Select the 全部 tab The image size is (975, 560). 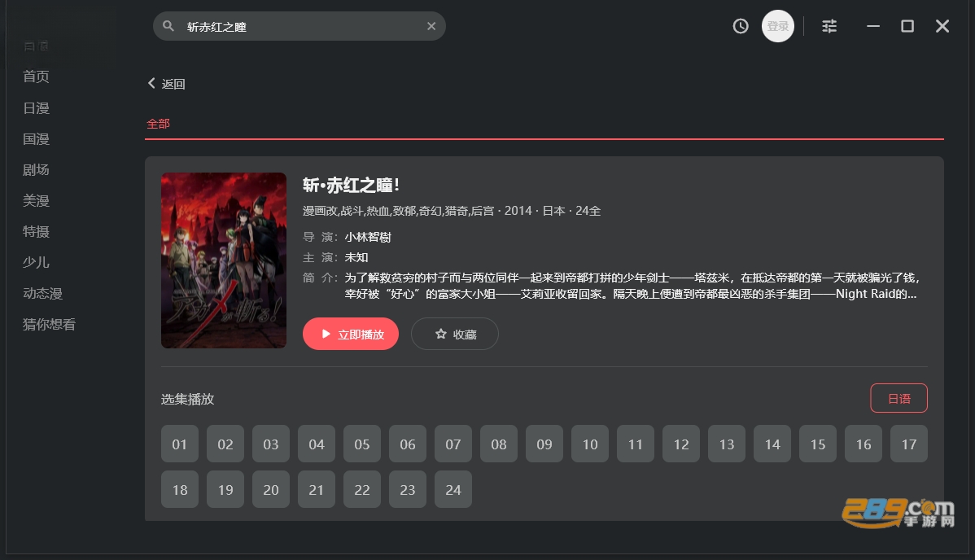click(158, 123)
